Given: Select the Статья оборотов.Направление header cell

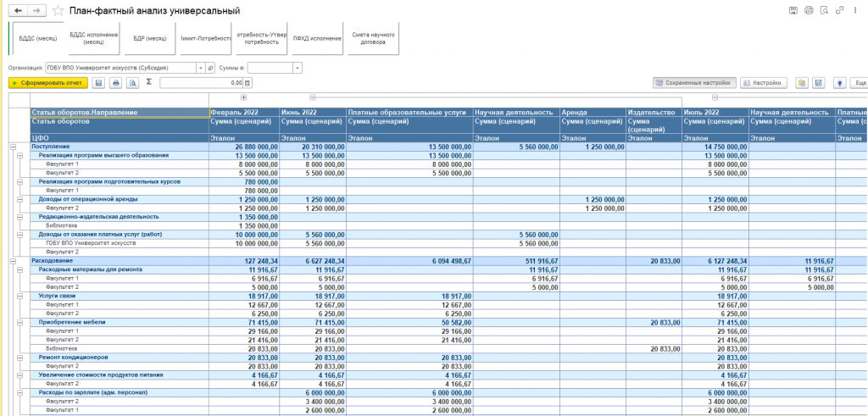Looking at the screenshot, I should click(x=120, y=113).
